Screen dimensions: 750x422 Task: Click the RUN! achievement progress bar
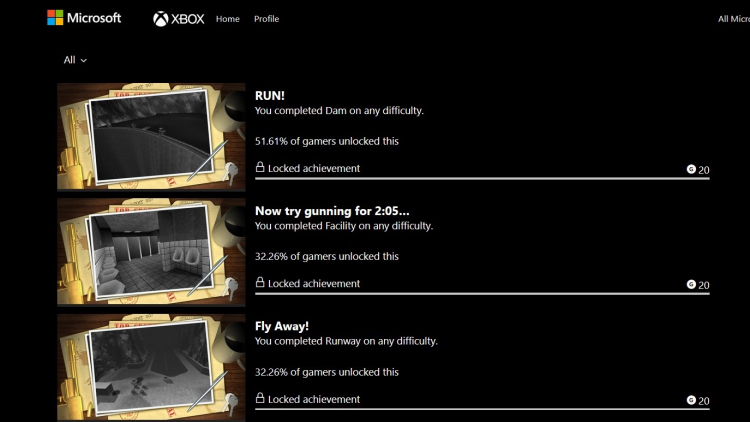coord(482,178)
